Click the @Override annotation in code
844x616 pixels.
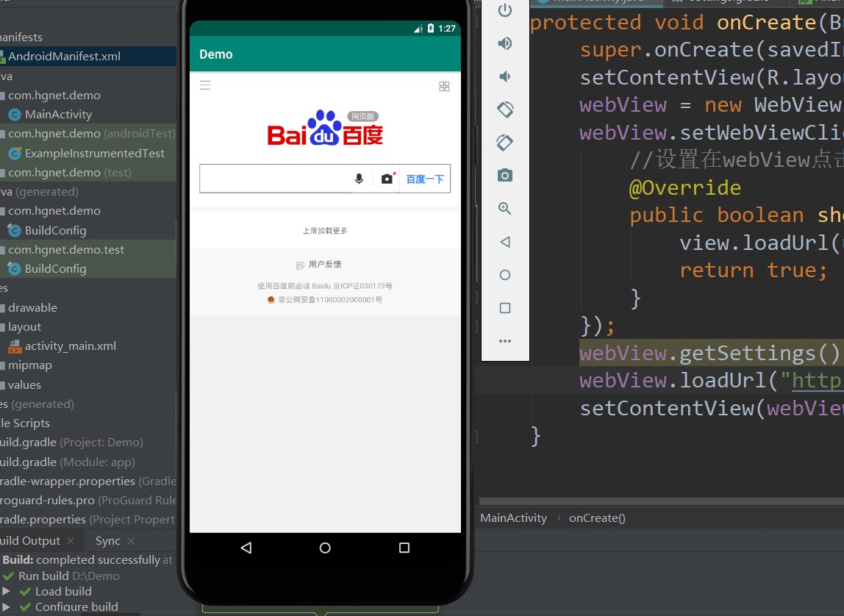click(x=684, y=187)
